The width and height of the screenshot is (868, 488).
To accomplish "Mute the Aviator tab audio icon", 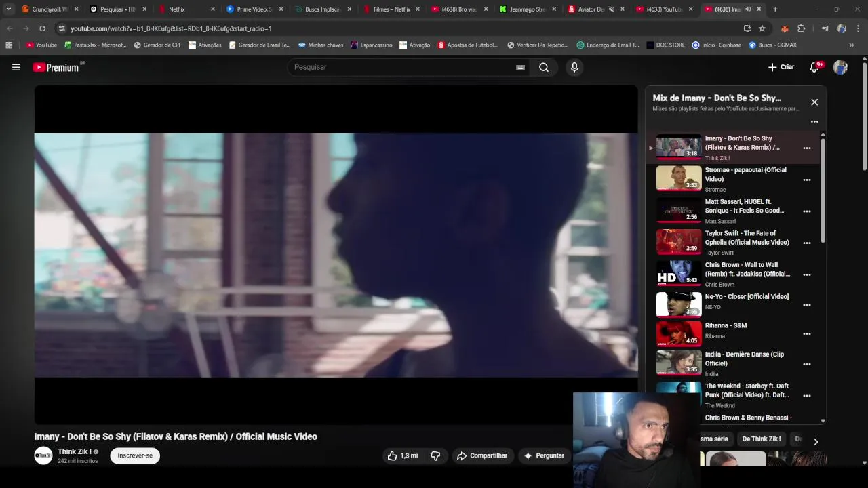I will click(611, 9).
